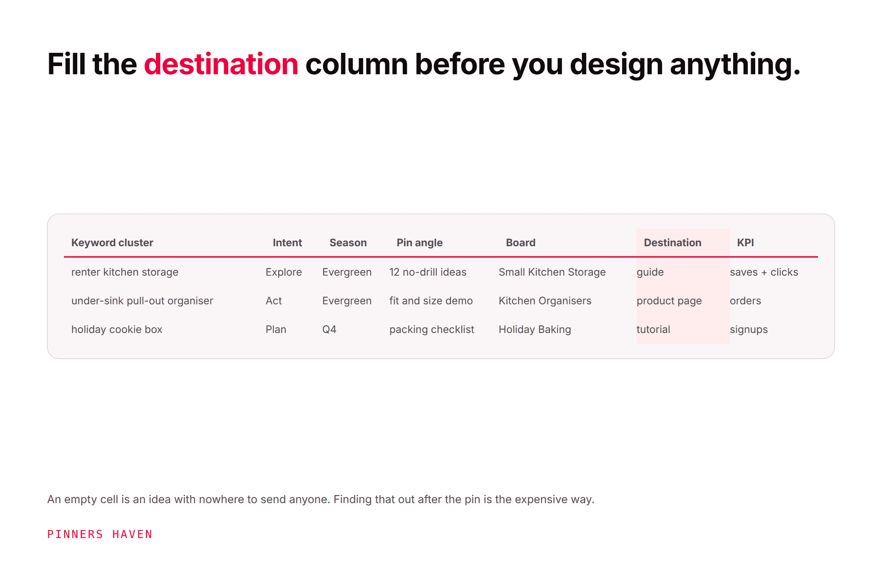Click the Season column header
Image resolution: width=882 pixels, height=588 pixels.
coord(348,243)
